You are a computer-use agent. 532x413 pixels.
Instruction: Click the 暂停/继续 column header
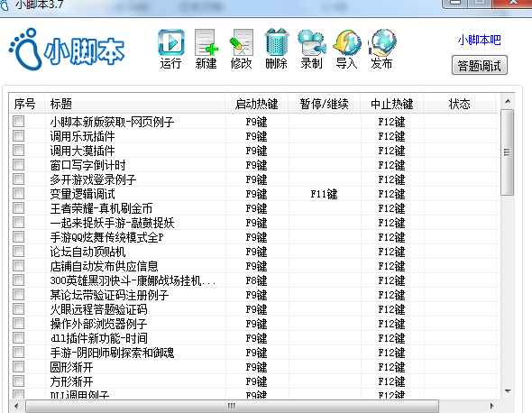point(324,104)
